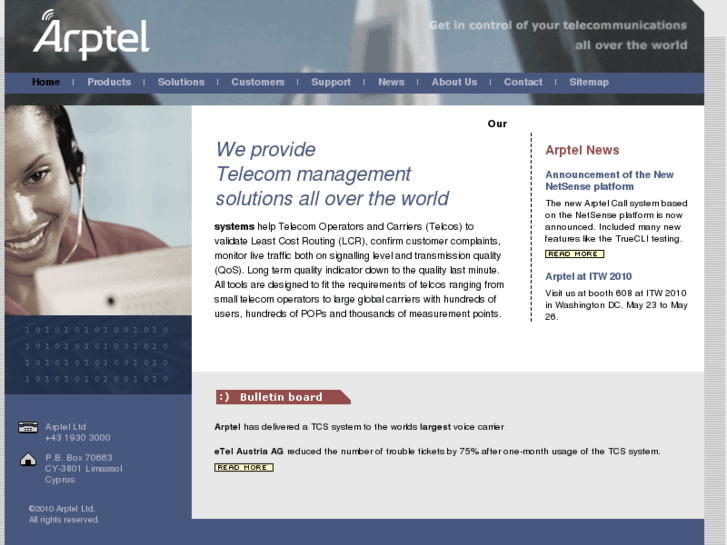Click Read More under the NetSense announcement
The width and height of the screenshot is (727, 545).
tap(574, 254)
